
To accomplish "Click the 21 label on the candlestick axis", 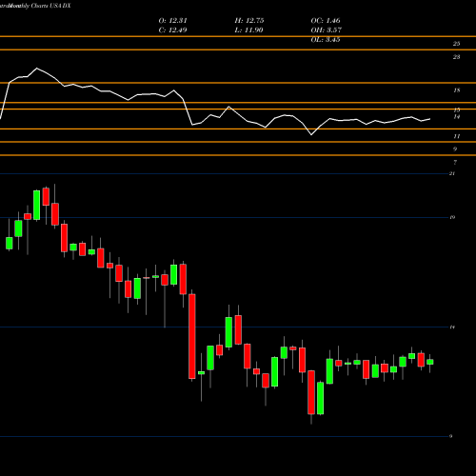I will click(452, 173).
